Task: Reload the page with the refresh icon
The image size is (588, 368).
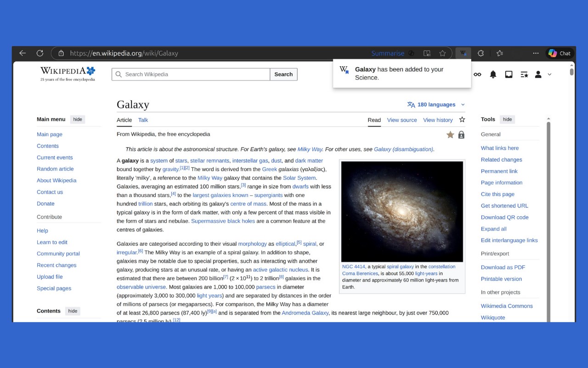Action: [x=40, y=53]
